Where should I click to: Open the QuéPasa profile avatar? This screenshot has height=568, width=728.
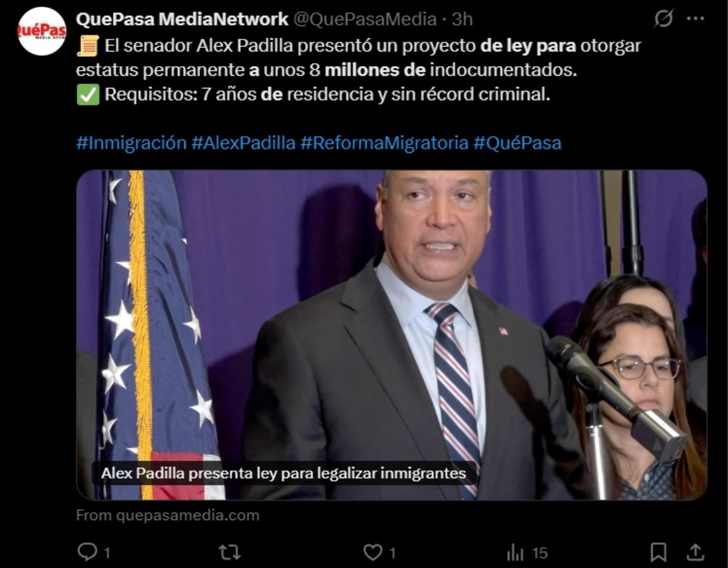click(42, 32)
